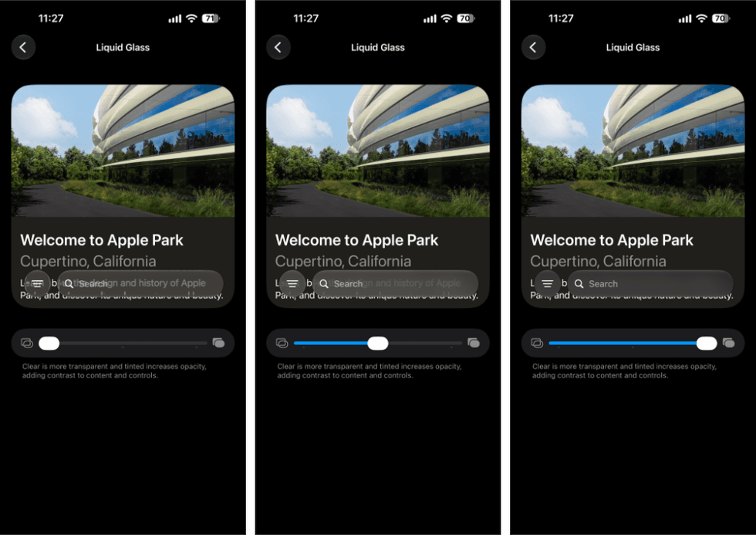Image resolution: width=756 pixels, height=535 pixels.
Task: Tap the clear glass icon at the slider start, left screen
Action: (x=27, y=343)
